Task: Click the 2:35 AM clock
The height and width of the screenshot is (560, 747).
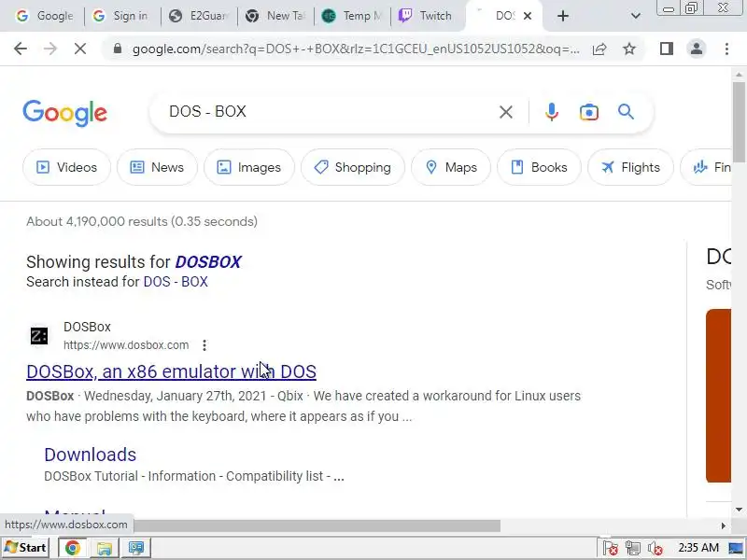Action: point(698,548)
